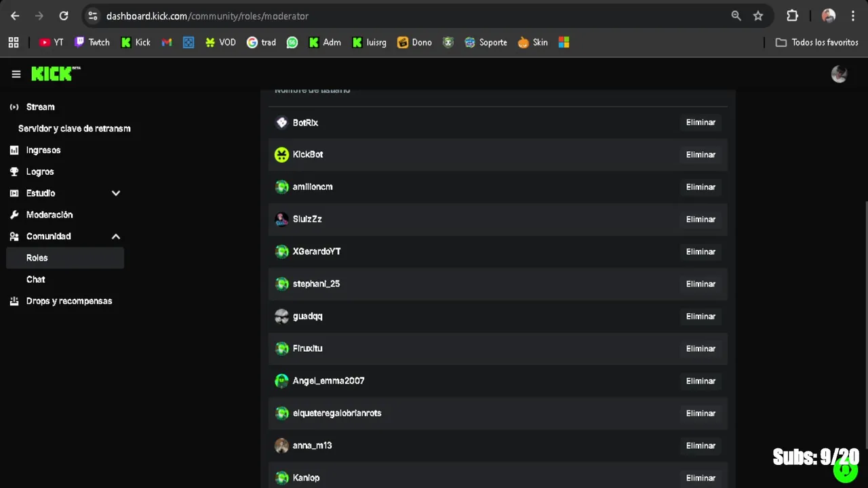The width and height of the screenshot is (868, 488).
Task: Open the Gmail bookmark icon
Action: pyautogui.click(x=167, y=42)
